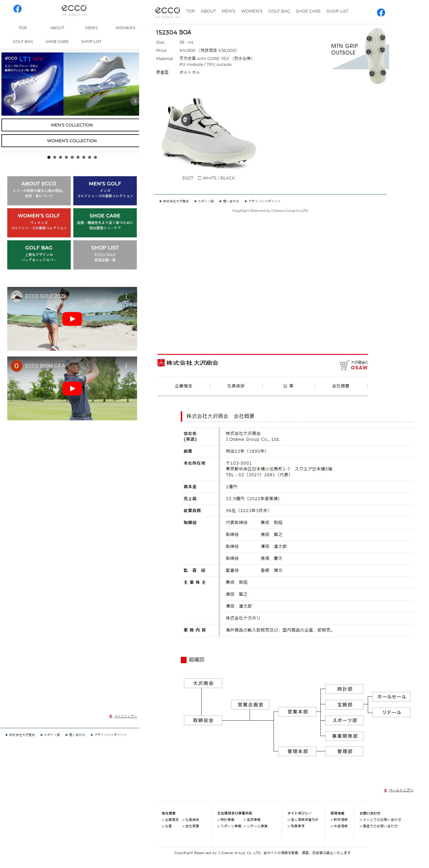The image size is (429, 868).
Task: Click SHOP LIST in the product page header nav
Action: pyautogui.click(x=337, y=11)
